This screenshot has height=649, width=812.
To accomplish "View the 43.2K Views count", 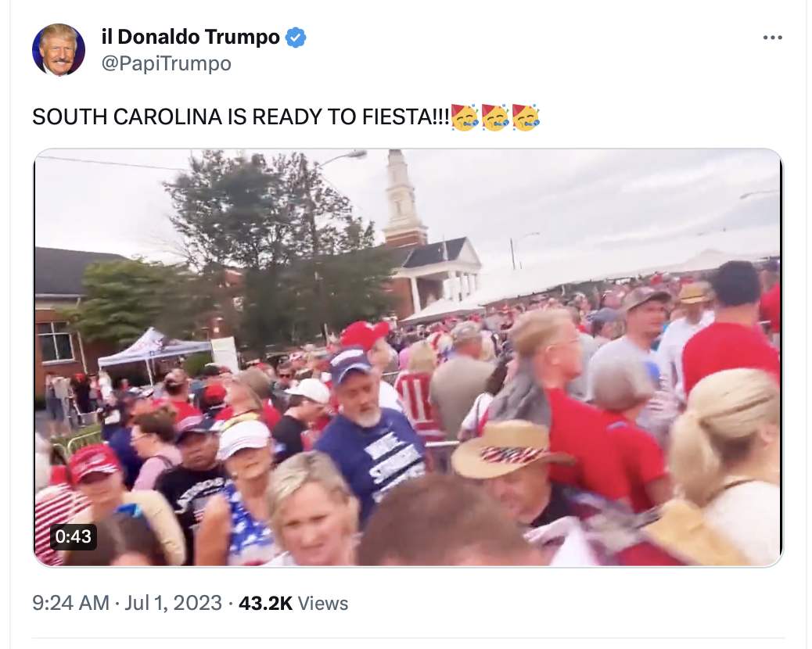I will (293, 603).
